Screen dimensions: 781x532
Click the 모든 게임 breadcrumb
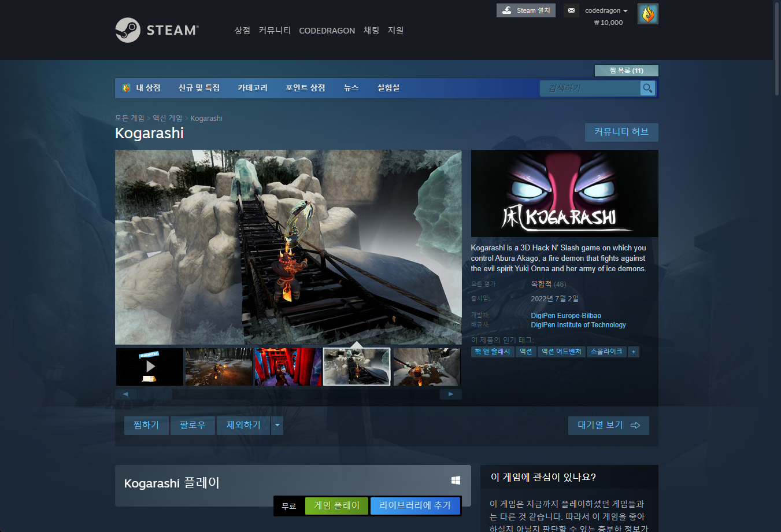129,118
